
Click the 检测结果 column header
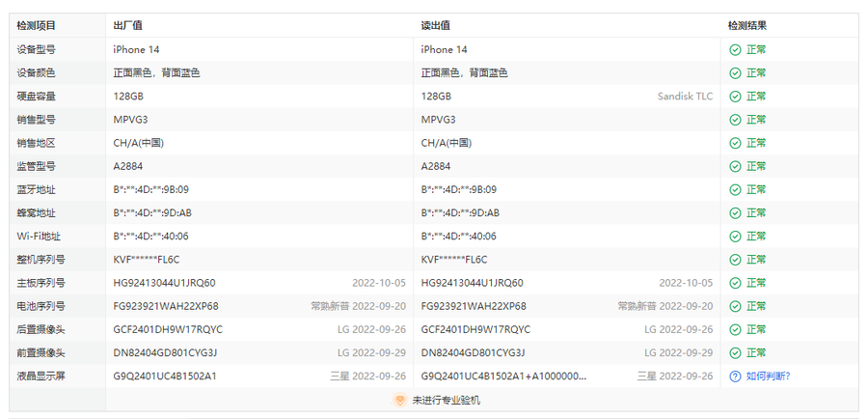pyautogui.click(x=747, y=25)
